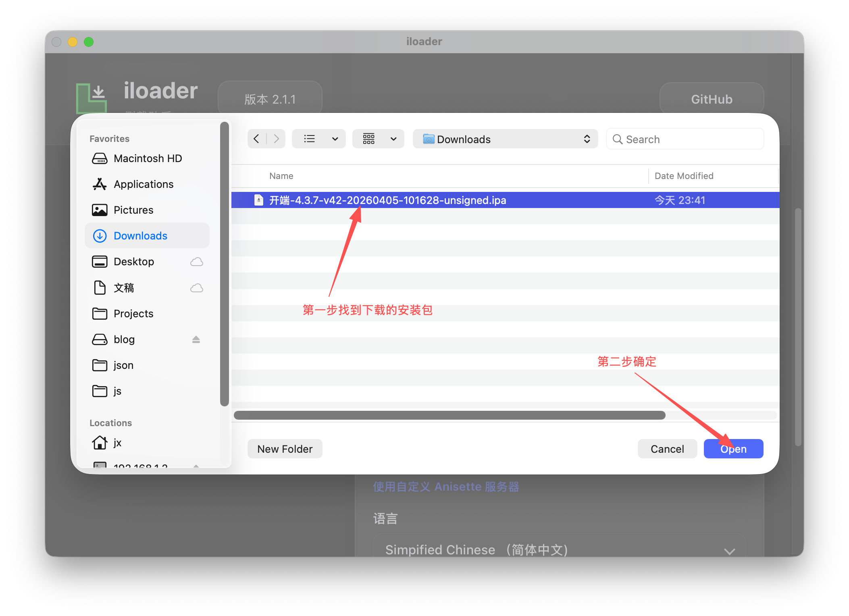Click the back navigation arrow
Screen dimensions: 849x616
256,139
